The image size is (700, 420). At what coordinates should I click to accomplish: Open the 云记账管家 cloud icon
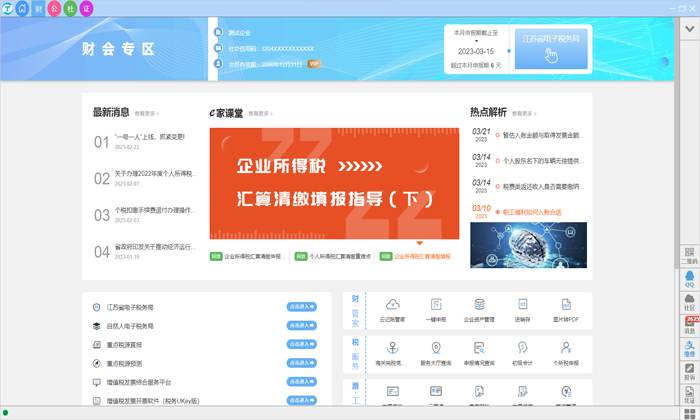pos(393,309)
